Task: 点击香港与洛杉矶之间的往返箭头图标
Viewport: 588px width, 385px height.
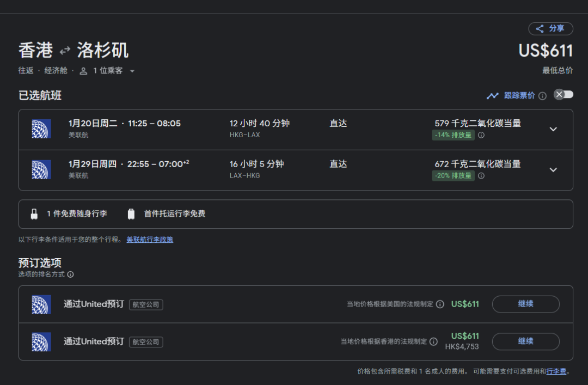Action: pyautogui.click(x=65, y=51)
